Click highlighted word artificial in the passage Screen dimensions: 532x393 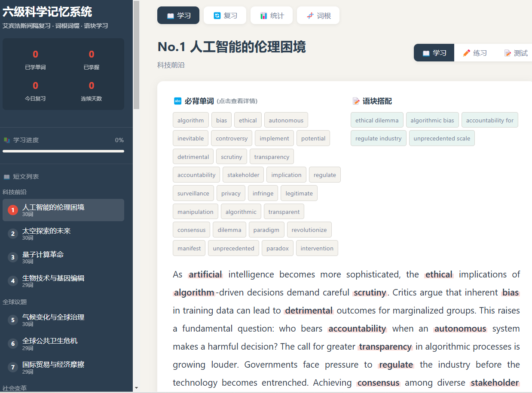pos(205,274)
